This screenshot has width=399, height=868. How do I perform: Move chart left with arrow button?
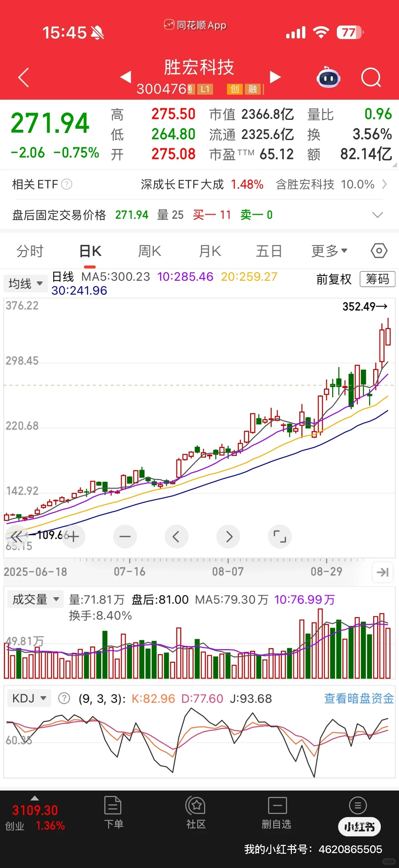pyautogui.click(x=176, y=536)
